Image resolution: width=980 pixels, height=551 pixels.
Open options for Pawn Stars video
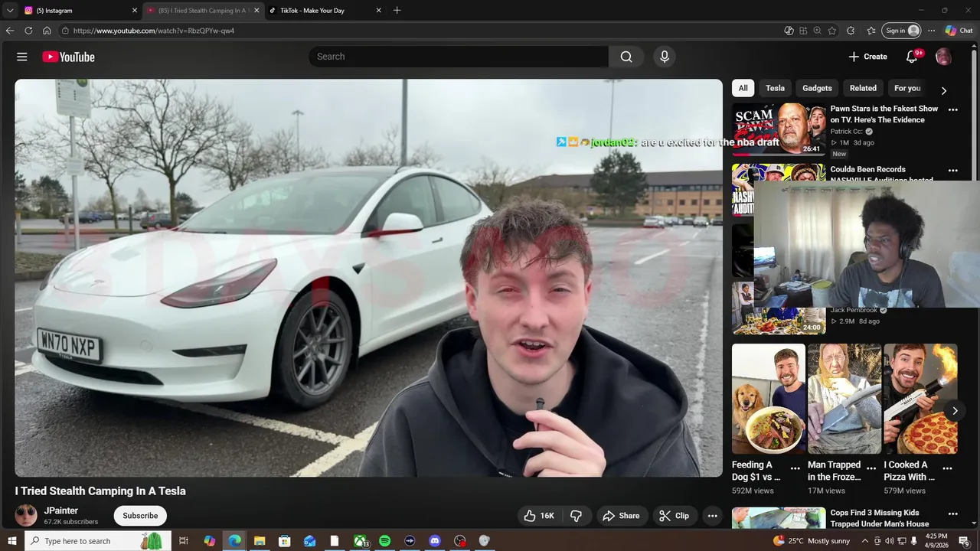(x=953, y=109)
